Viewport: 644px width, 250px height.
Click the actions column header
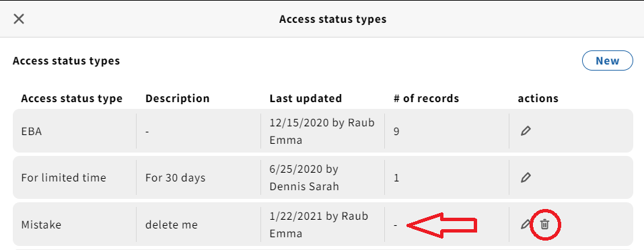tap(538, 99)
